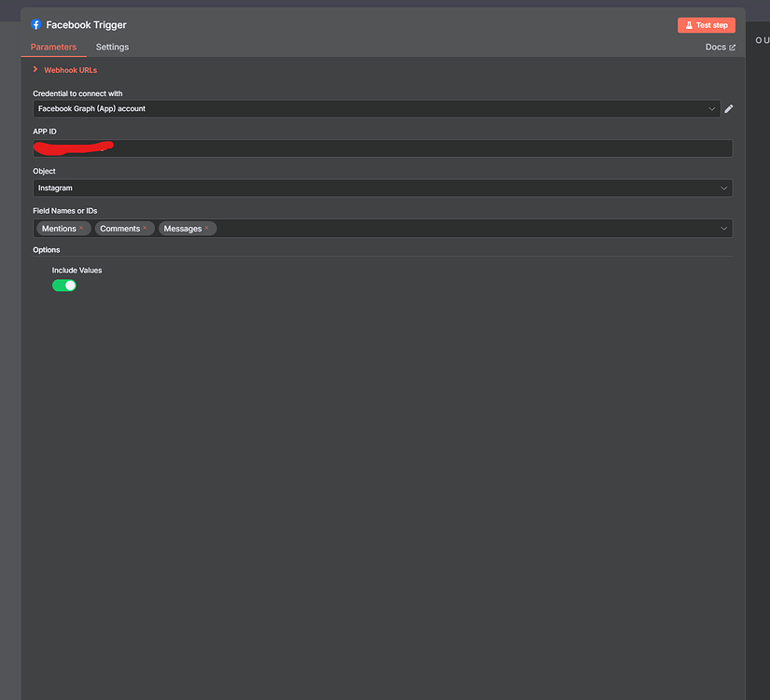Disable the Include Values toggle
Viewport: 770px width, 700px height.
[x=63, y=286]
